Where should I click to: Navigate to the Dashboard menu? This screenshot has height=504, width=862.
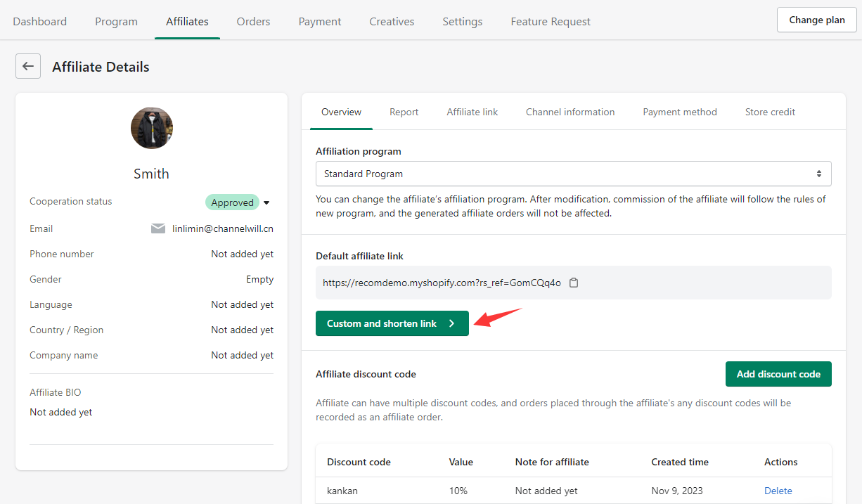[40, 21]
